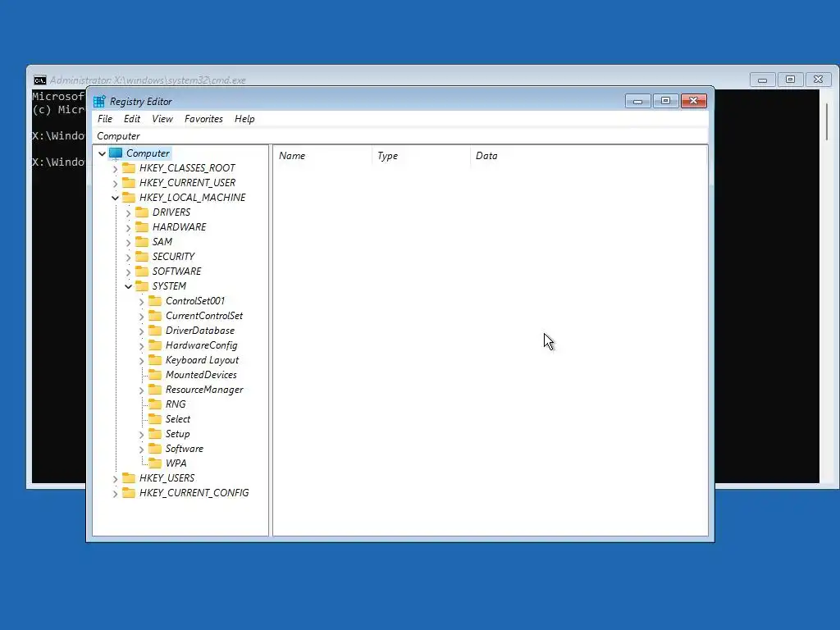The height and width of the screenshot is (630, 840).
Task: Click the Select folder icon
Action: click(x=155, y=419)
